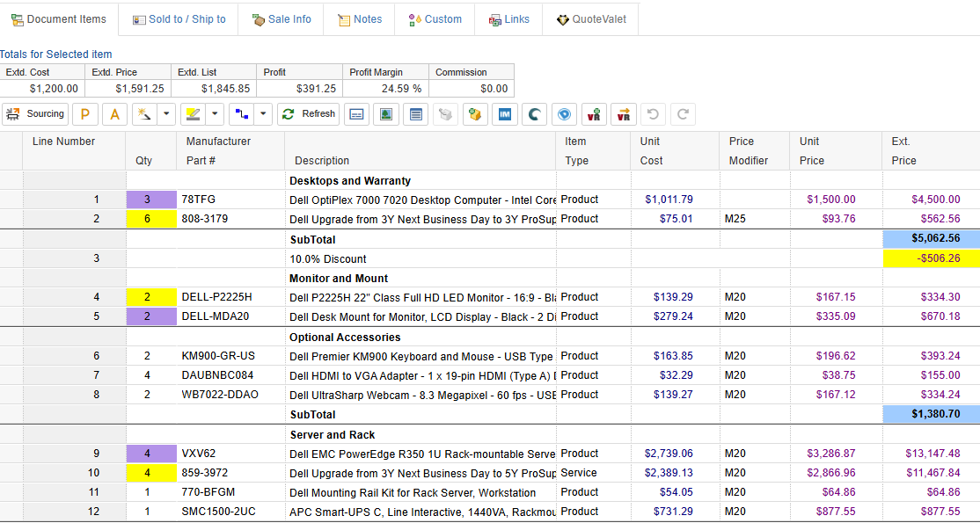The image size is (980, 523).
Task: Click the green VR plus toolbar icon
Action: click(x=593, y=113)
